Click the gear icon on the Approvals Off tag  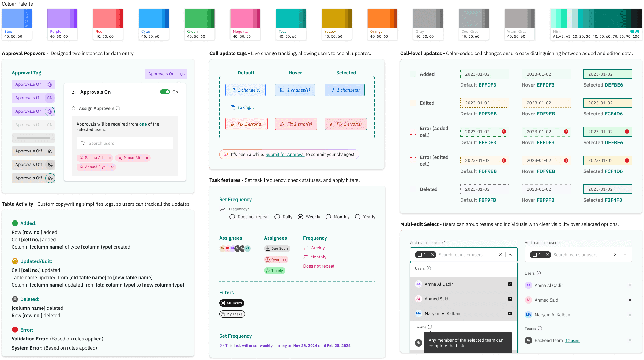tap(50, 151)
